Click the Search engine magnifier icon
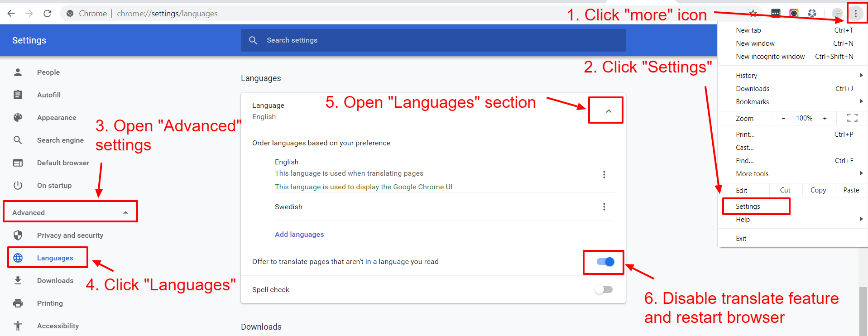 (18, 140)
